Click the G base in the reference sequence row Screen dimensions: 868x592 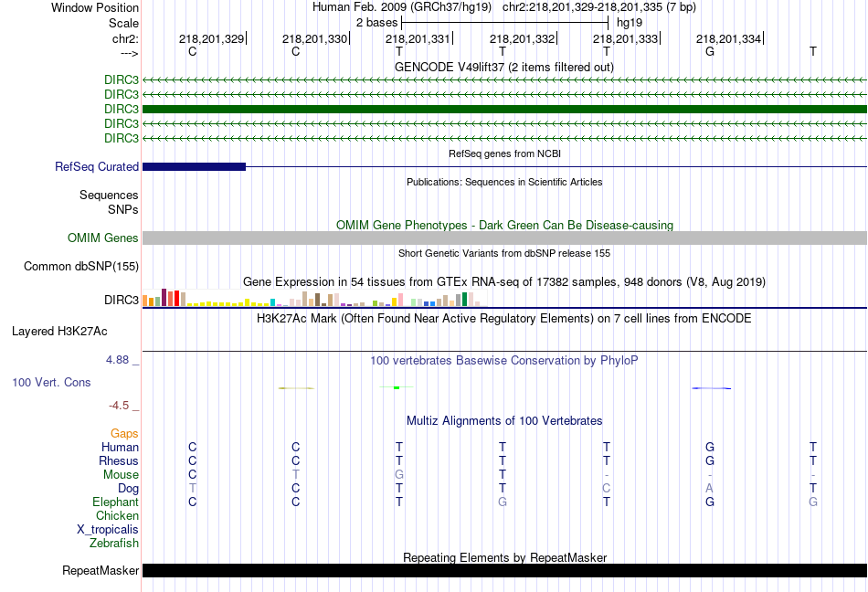(x=710, y=51)
